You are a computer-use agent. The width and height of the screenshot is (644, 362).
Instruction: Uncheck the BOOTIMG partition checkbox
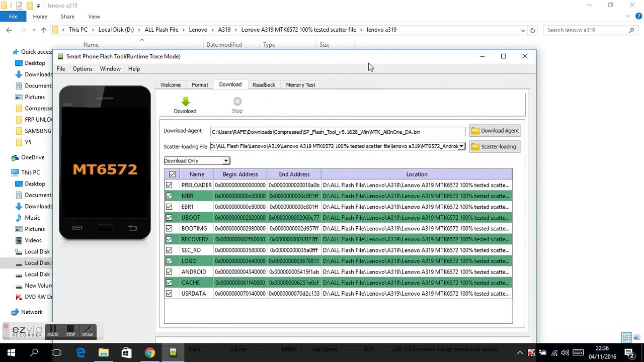click(169, 228)
